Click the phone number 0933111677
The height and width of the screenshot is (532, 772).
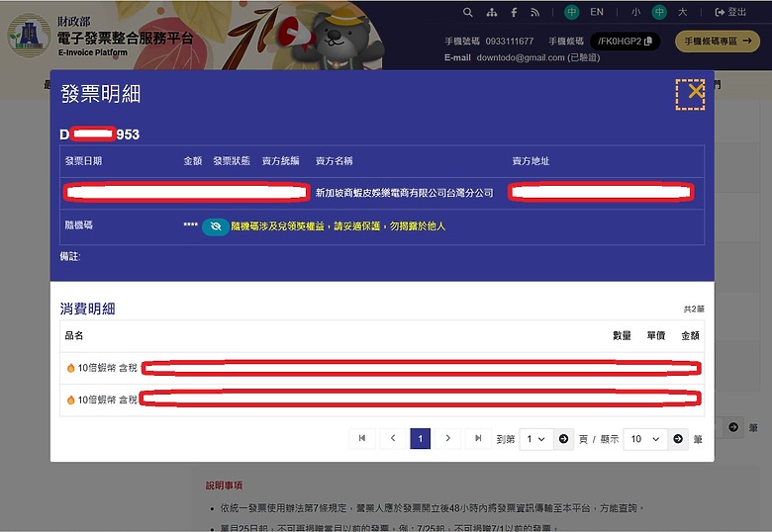(510, 42)
